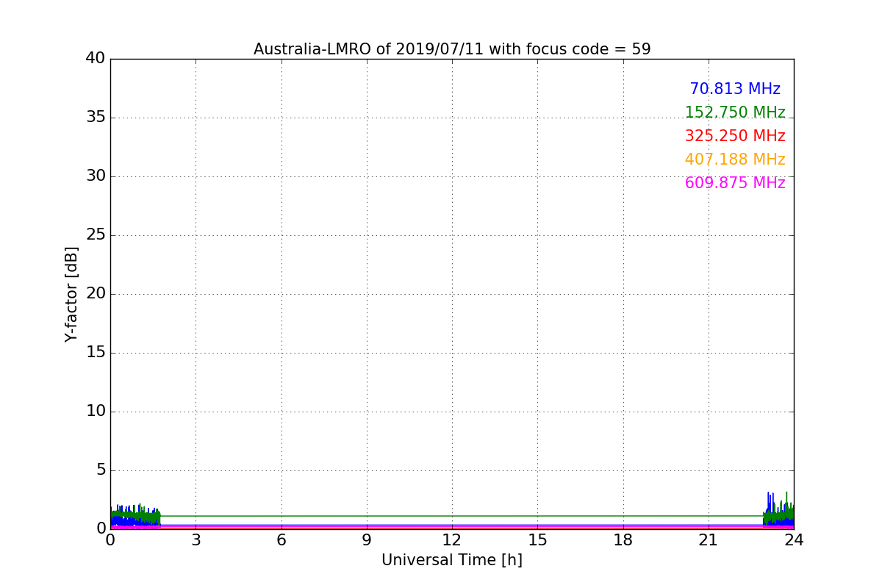Click the x-axis tick label 3

[x=196, y=540]
